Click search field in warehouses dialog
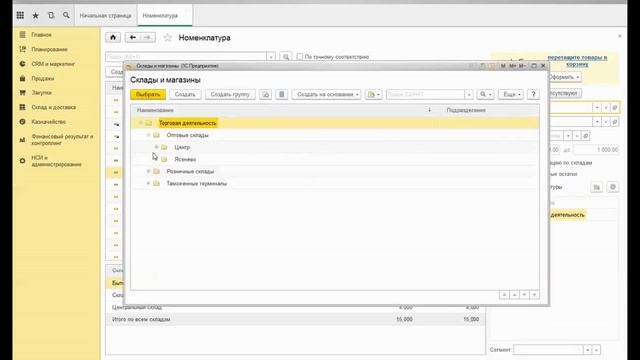The height and width of the screenshot is (360, 640). coord(425,94)
